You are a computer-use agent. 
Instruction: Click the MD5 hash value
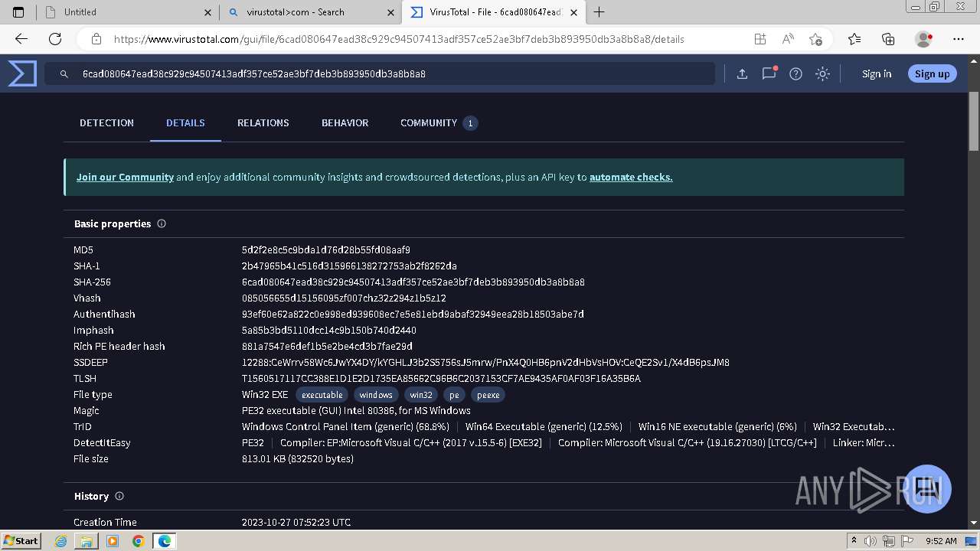(x=326, y=249)
